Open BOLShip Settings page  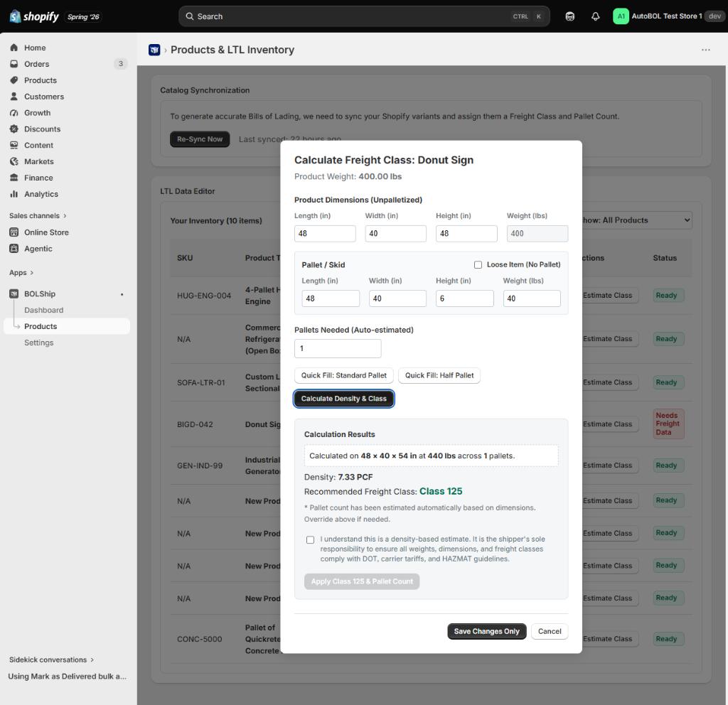[39, 343]
